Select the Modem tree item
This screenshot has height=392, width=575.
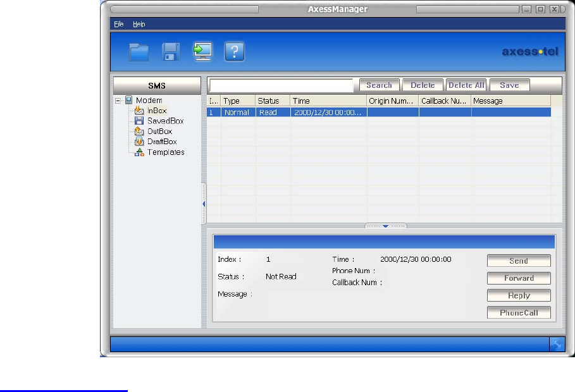[x=149, y=100]
